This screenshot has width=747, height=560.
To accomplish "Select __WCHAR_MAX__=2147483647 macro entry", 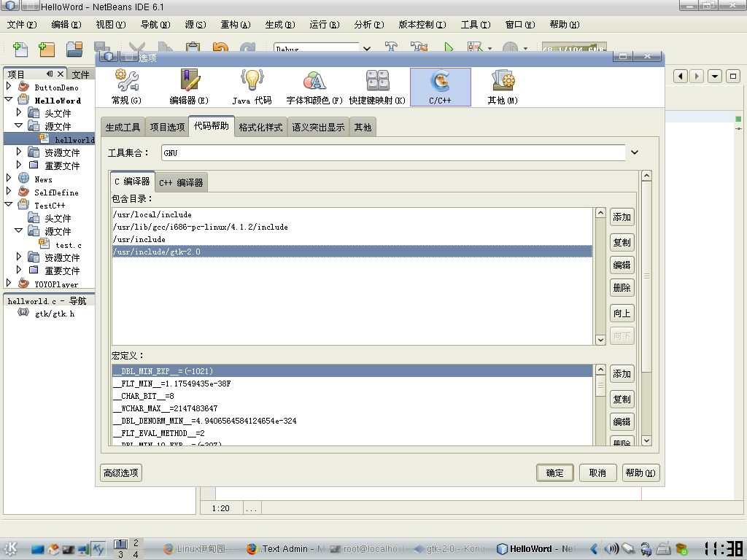I will (x=352, y=408).
